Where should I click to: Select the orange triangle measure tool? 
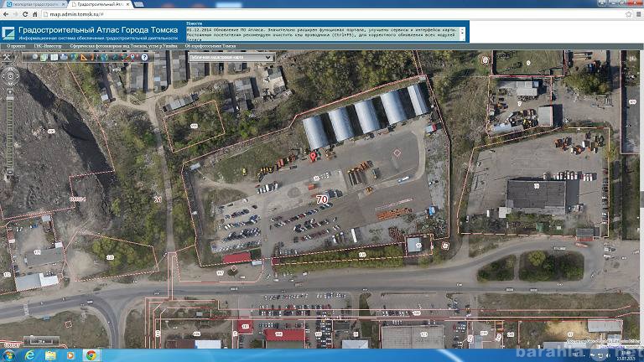point(84,58)
